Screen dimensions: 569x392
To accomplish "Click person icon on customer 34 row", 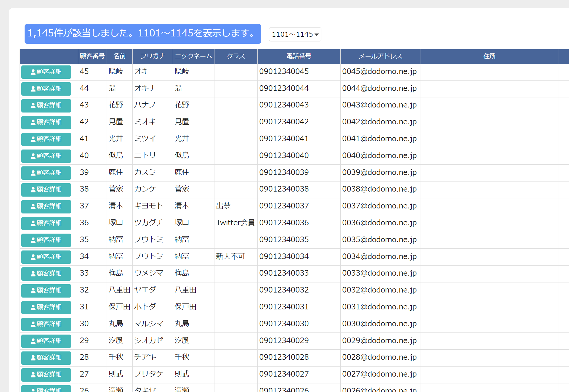I will pos(33,257).
